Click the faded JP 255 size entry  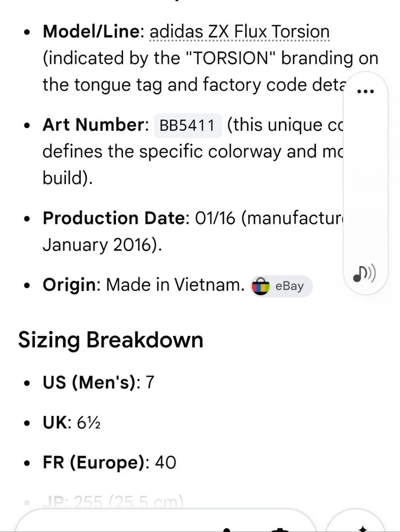click(113, 501)
